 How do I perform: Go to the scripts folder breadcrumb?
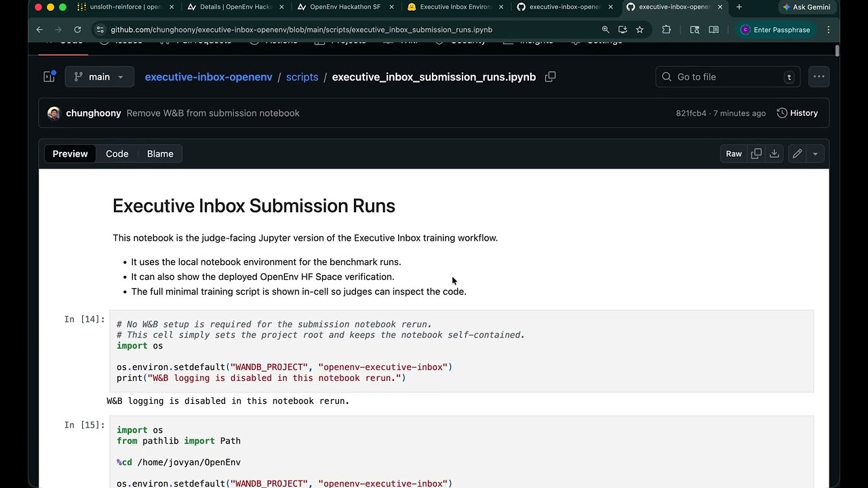(302, 77)
